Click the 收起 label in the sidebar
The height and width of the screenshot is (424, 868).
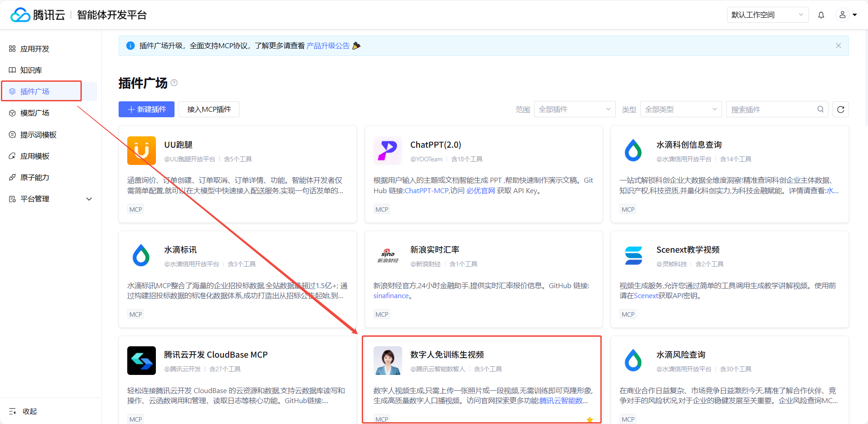30,411
